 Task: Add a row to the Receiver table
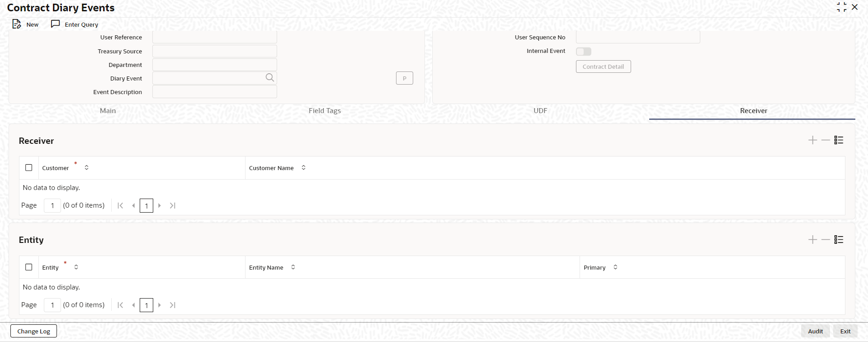click(x=812, y=140)
